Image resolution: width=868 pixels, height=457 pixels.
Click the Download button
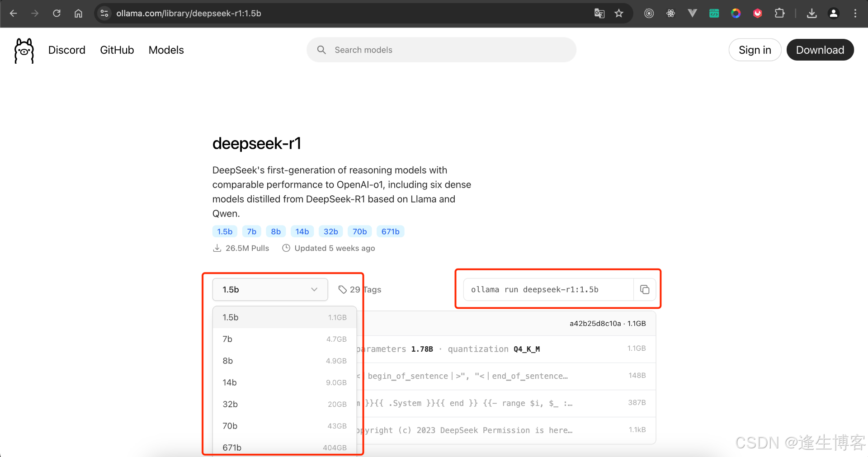coord(820,50)
